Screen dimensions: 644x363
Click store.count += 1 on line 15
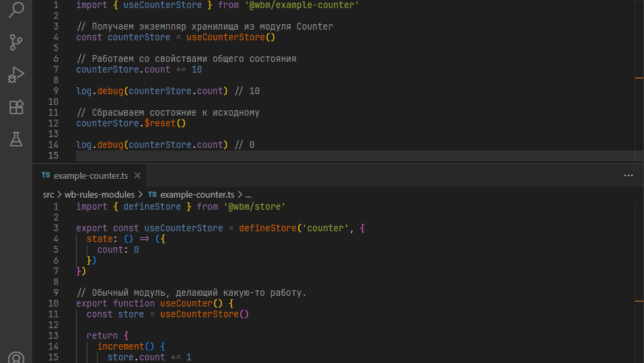click(x=149, y=357)
